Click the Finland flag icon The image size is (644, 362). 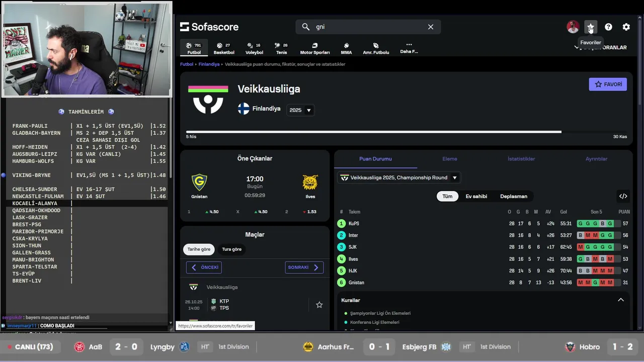click(244, 109)
